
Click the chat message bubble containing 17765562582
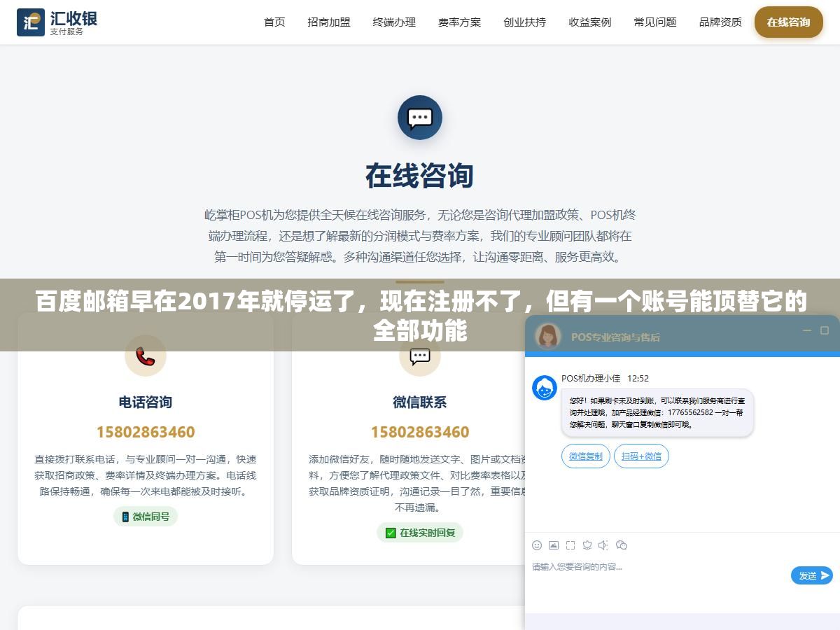pos(657,413)
